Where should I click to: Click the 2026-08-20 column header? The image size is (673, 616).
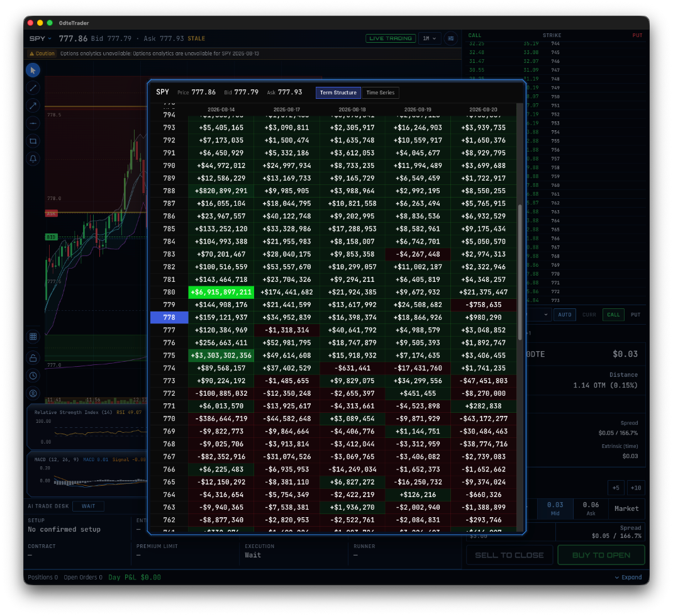coord(483,110)
